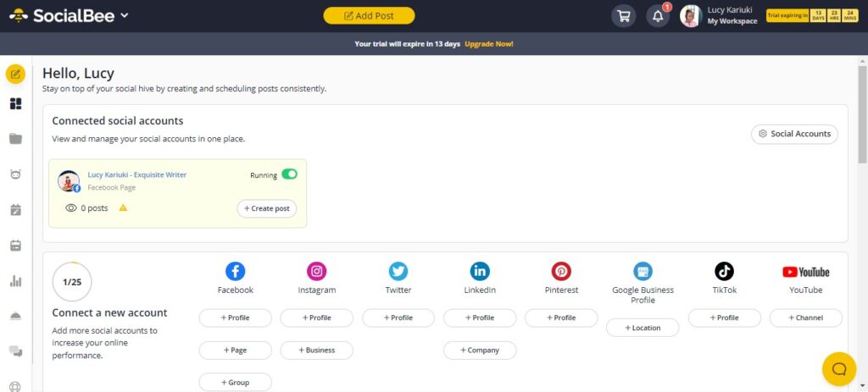
Task: Toggle the Running switch off
Action: (289, 174)
